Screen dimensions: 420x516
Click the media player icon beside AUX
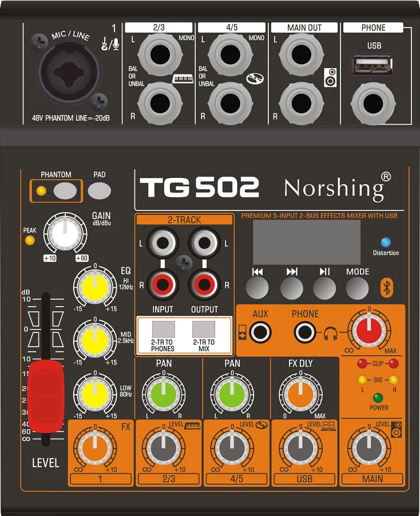click(243, 332)
